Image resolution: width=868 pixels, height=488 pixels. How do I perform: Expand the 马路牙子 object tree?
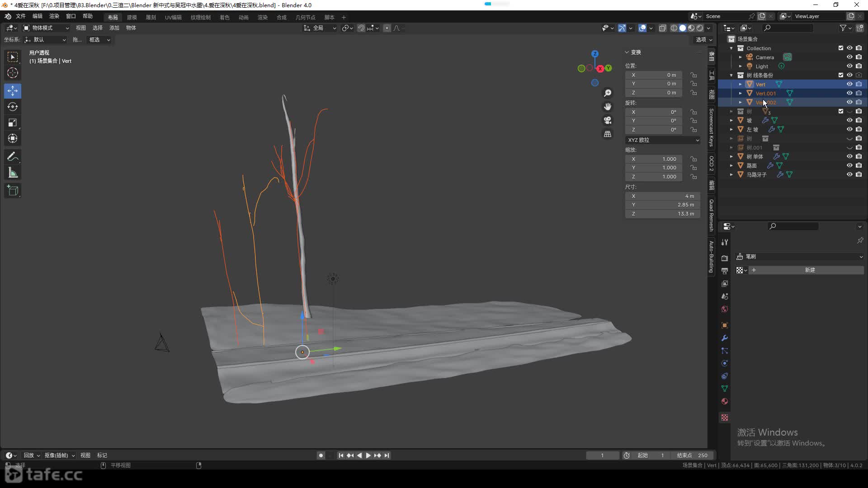pyautogui.click(x=731, y=174)
